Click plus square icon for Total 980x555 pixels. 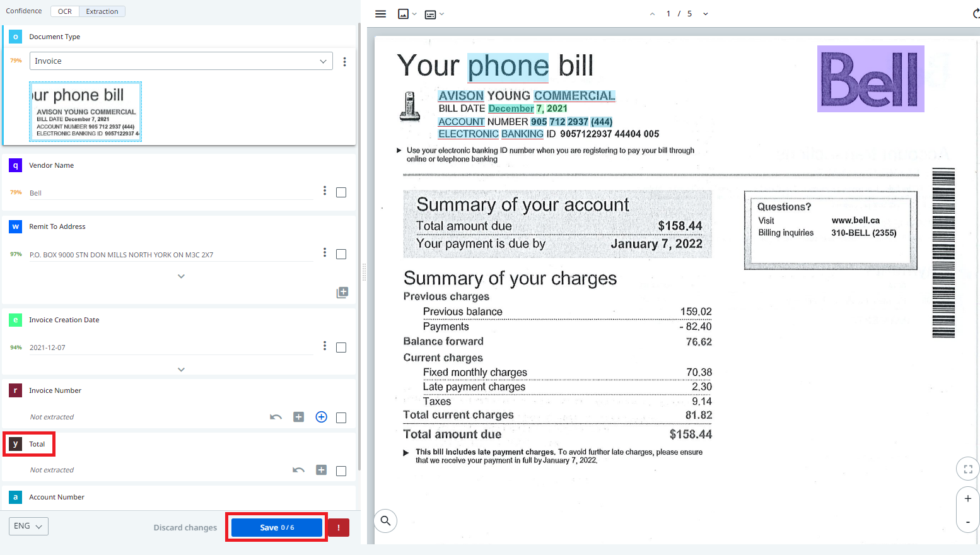click(322, 470)
